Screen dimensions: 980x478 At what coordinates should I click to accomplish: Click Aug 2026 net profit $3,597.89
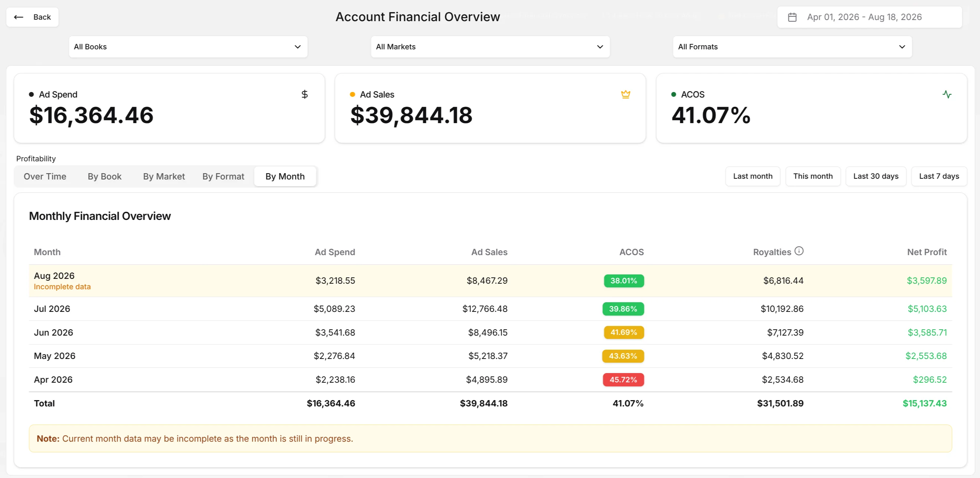[927, 281]
